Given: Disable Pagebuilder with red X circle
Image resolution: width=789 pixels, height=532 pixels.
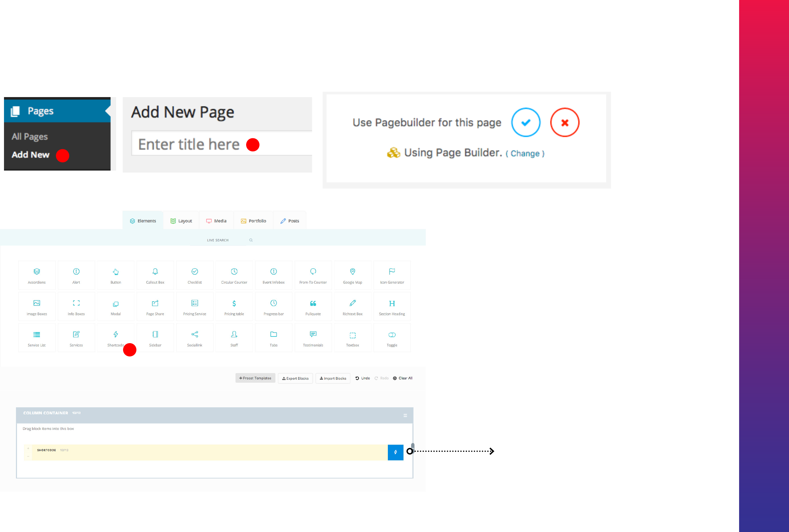Looking at the screenshot, I should pyautogui.click(x=565, y=122).
